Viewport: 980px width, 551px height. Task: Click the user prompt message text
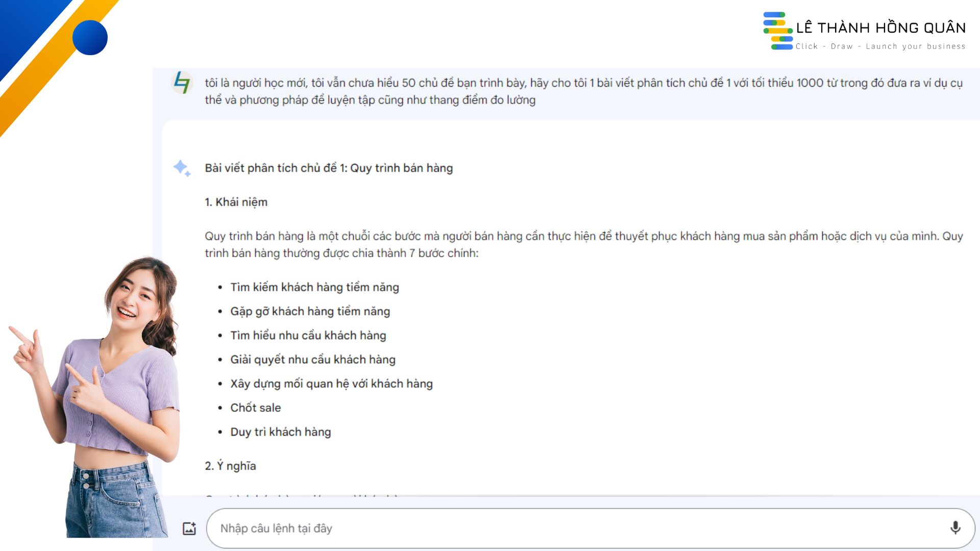tap(583, 91)
